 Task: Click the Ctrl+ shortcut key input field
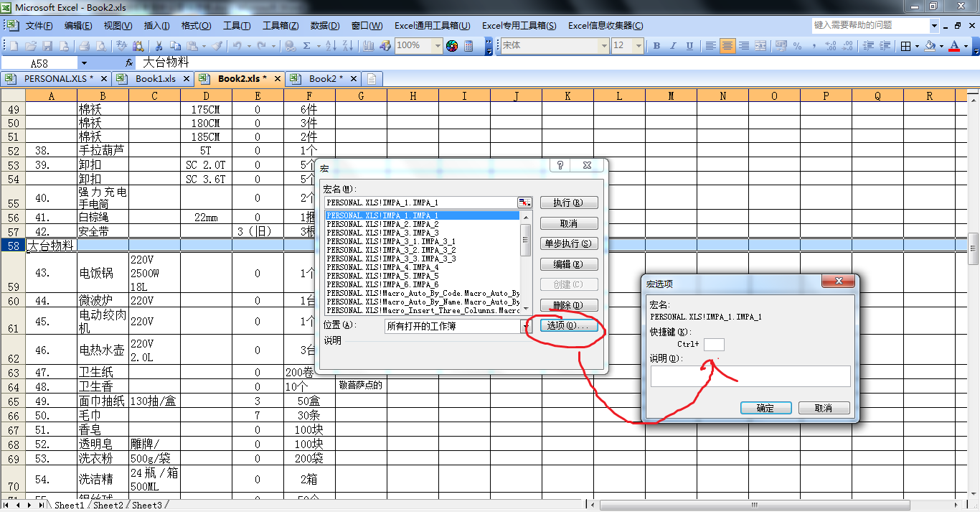714,345
